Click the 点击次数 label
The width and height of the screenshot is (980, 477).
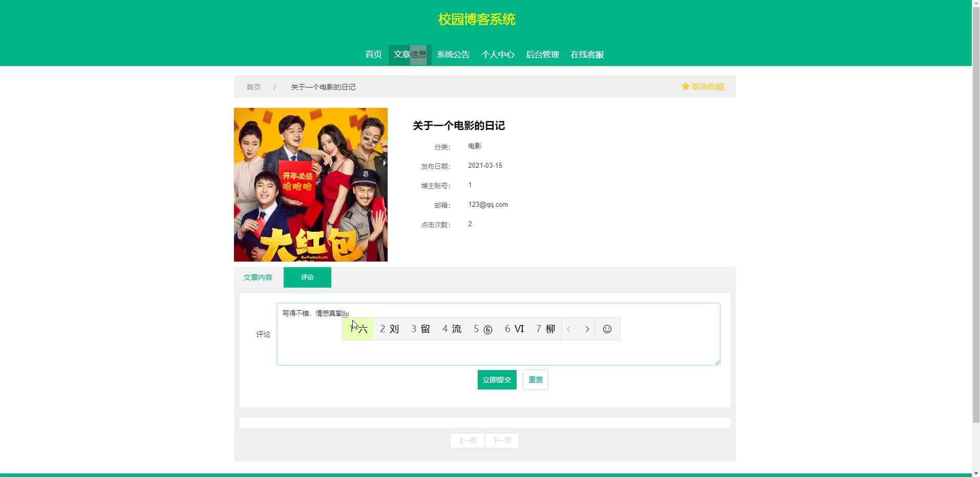436,225
